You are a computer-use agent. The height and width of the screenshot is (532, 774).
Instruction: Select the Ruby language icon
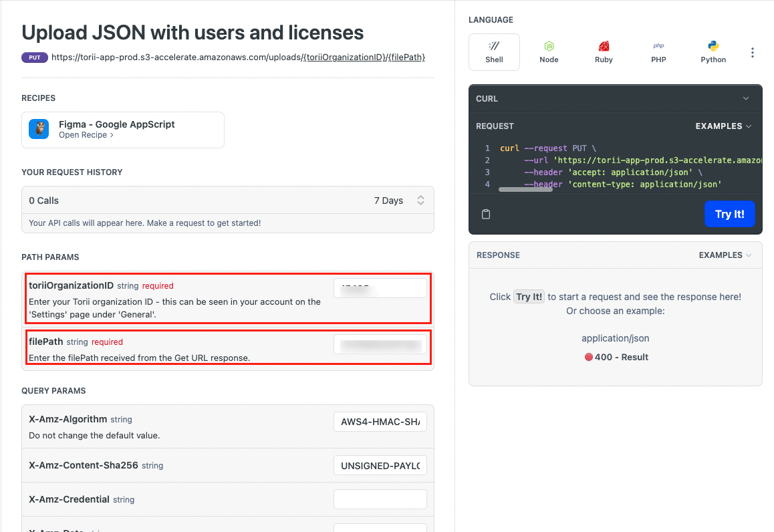point(604,46)
